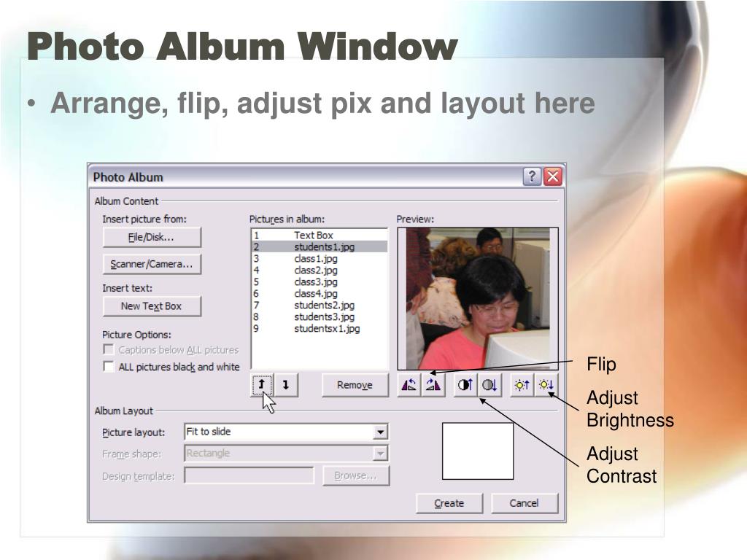Viewport: 747px width, 560px height.
Task: Select class3.jpg in pictures list
Action: (x=320, y=282)
